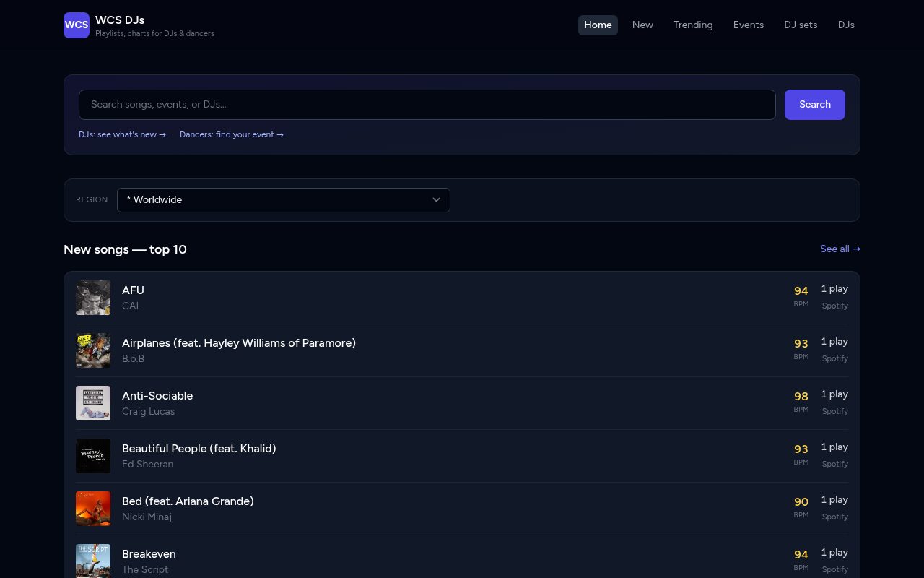Click the Spotify label on the Anti-Sociable row
This screenshot has height=578, width=924.
(x=835, y=412)
